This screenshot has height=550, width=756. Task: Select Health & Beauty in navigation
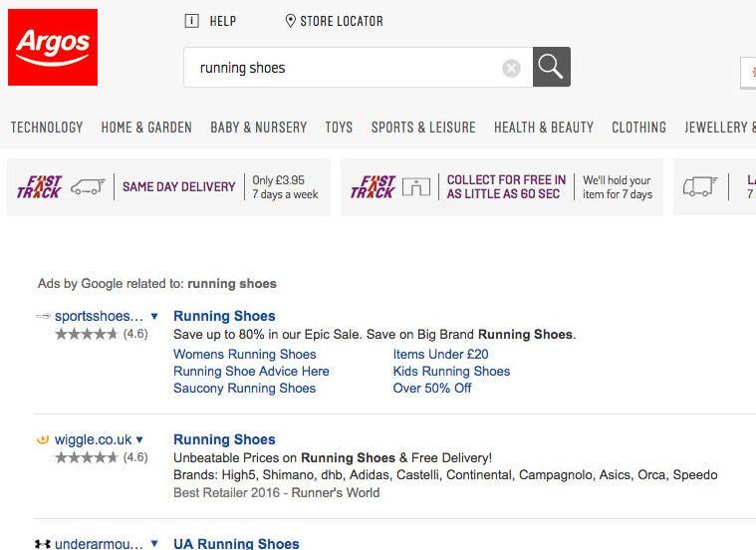pyautogui.click(x=544, y=128)
